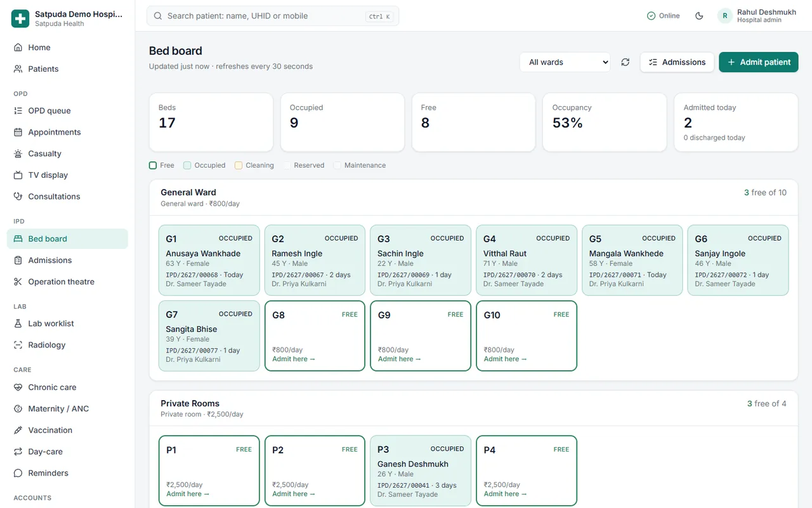Open Rahul Deshmukh user menu
Image resolution: width=812 pixels, height=508 pixels.
point(756,16)
